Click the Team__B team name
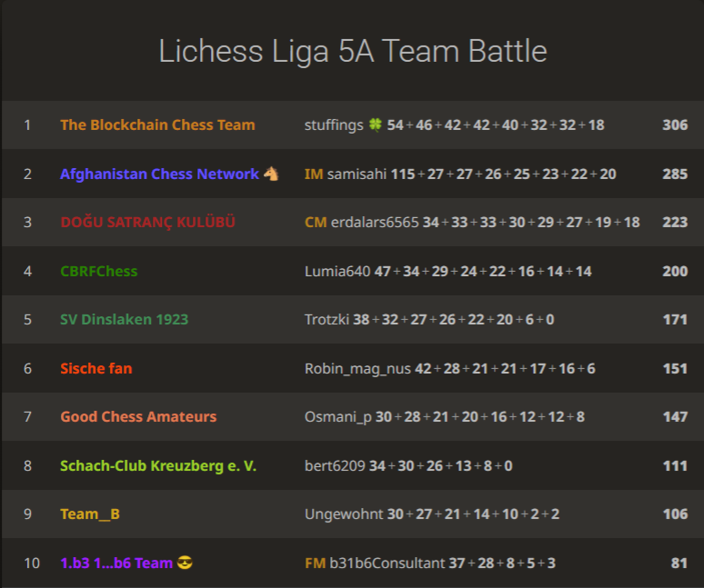The height and width of the screenshot is (588, 704). pos(90,514)
